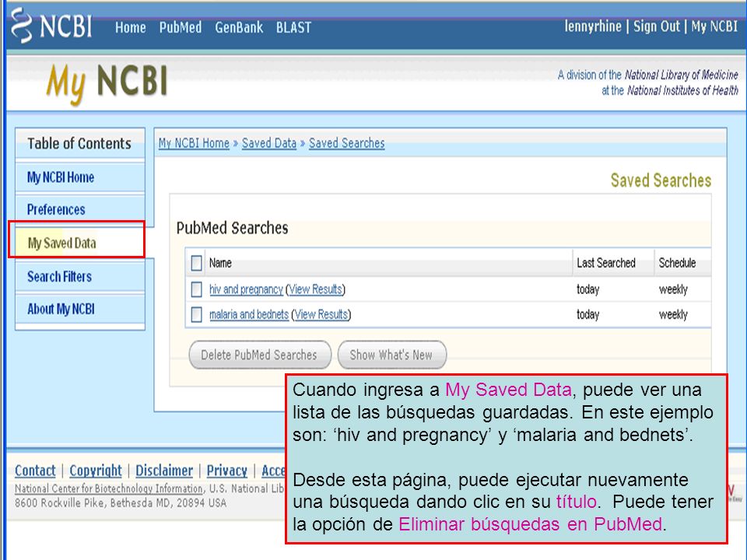Click Show What's New button
Image resolution: width=747 pixels, height=560 pixels.
point(391,355)
